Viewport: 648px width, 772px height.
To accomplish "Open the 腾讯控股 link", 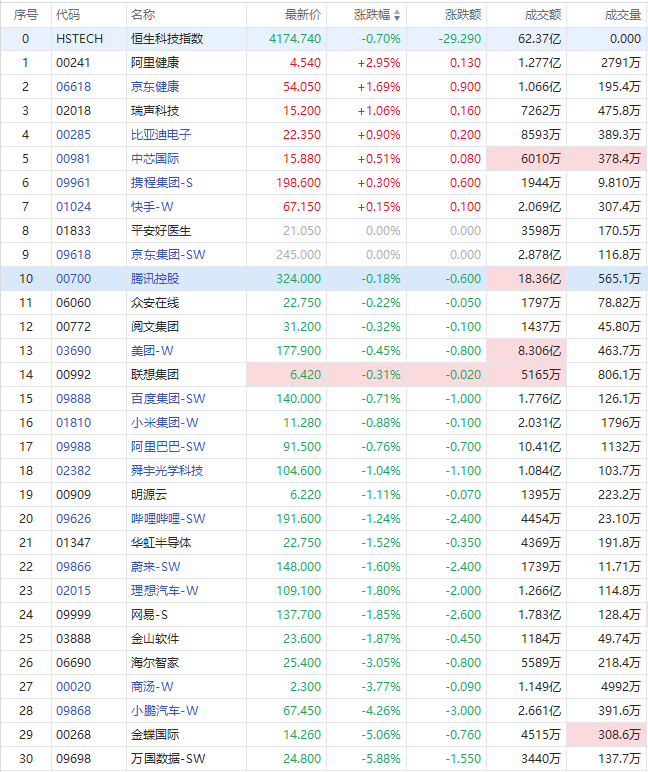I will coord(155,279).
